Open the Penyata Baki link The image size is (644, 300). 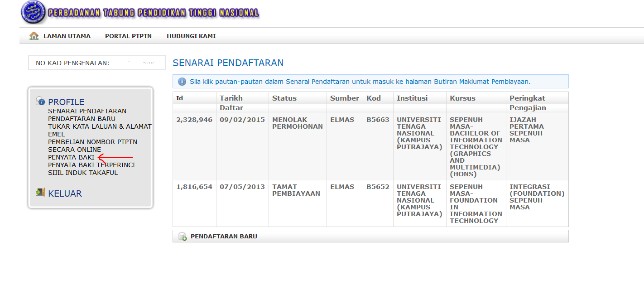tap(71, 157)
